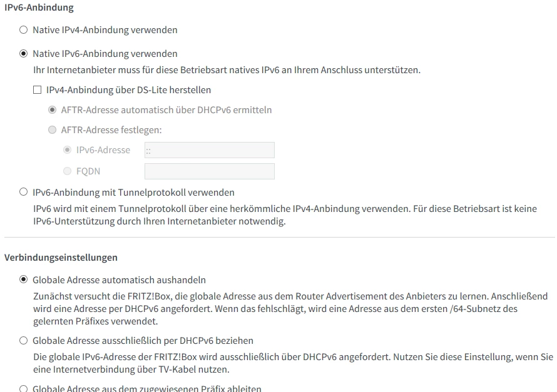The image size is (557, 392).
Task: Select Globale Adresse automatisch aushandeln radio button
Action: point(24,280)
